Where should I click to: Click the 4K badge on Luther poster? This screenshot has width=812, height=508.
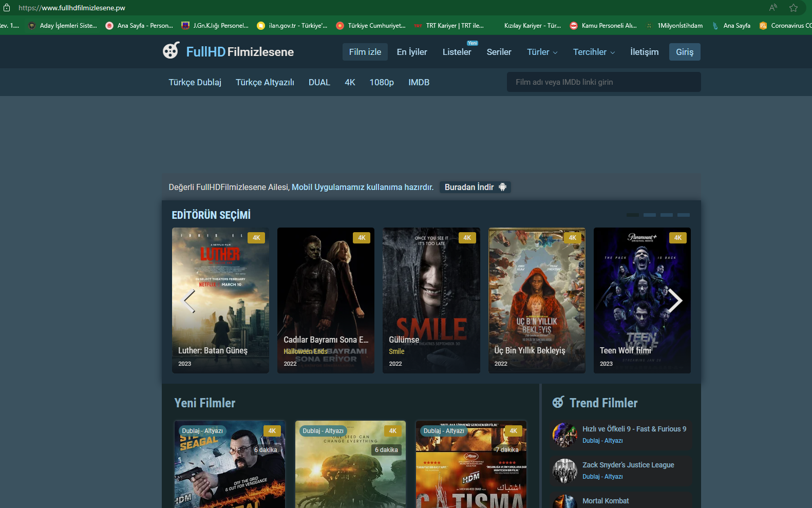coord(256,238)
